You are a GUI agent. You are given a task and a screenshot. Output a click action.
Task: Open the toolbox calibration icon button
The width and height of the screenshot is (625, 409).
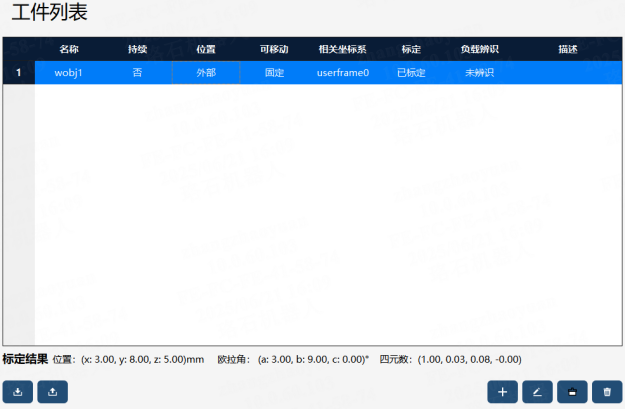coord(572,392)
